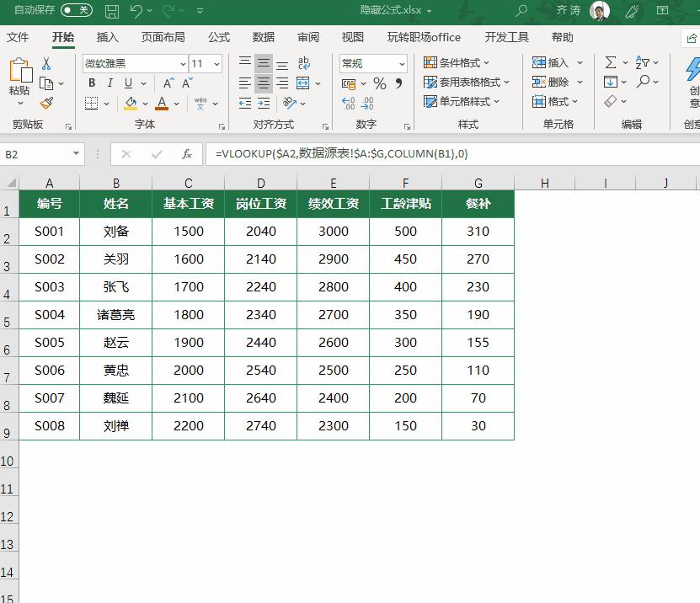
Task: Click 套用表格格式 in the Styles group
Action: pyautogui.click(x=468, y=83)
